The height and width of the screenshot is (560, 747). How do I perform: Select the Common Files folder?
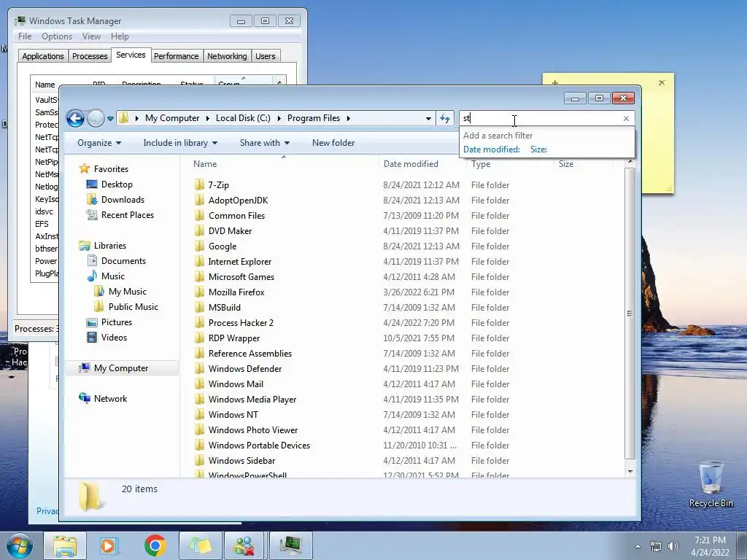[x=236, y=216]
